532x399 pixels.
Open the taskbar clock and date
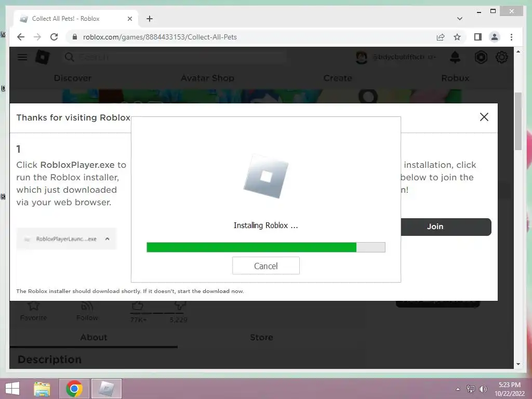509,389
